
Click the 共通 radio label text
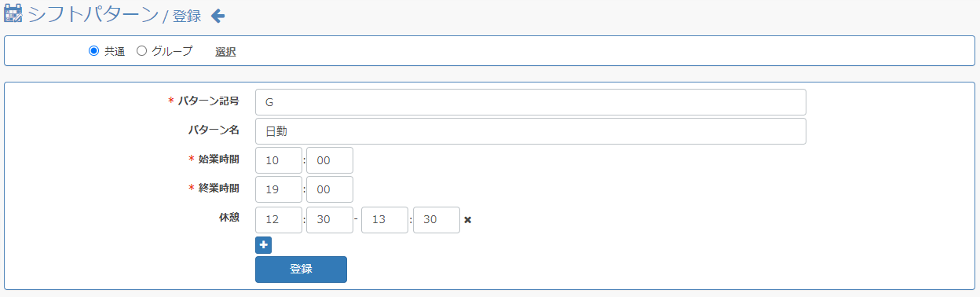[x=115, y=51]
